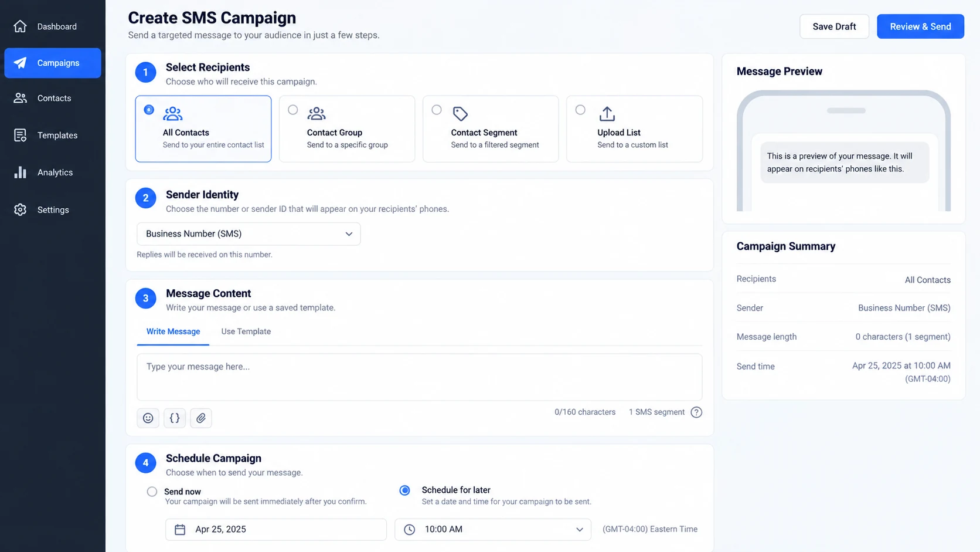Click the Contacts people icon in sidebar
The width and height of the screenshot is (980, 552).
point(21,98)
